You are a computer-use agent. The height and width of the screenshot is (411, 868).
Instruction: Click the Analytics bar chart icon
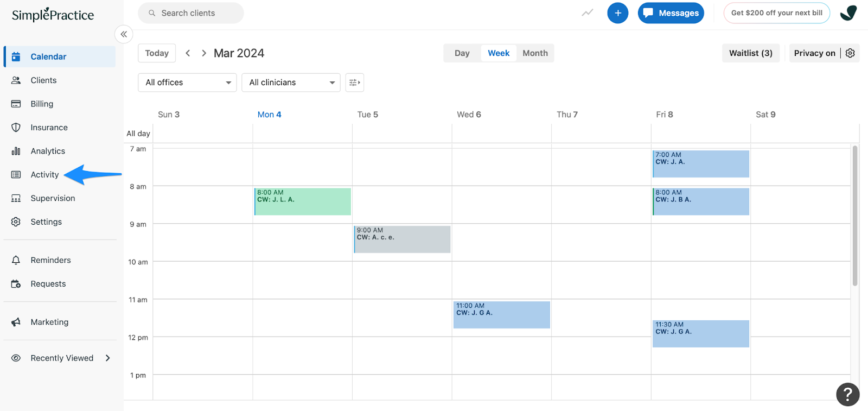coord(16,151)
